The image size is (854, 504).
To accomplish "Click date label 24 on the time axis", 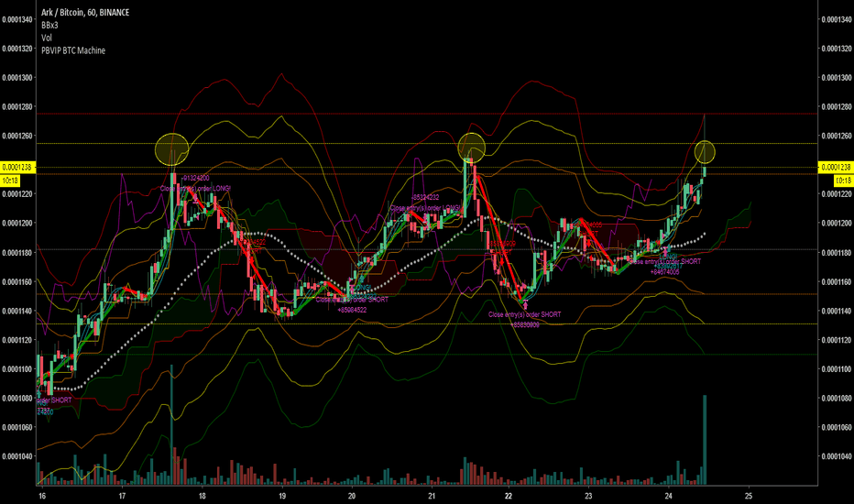I will coord(669,496).
